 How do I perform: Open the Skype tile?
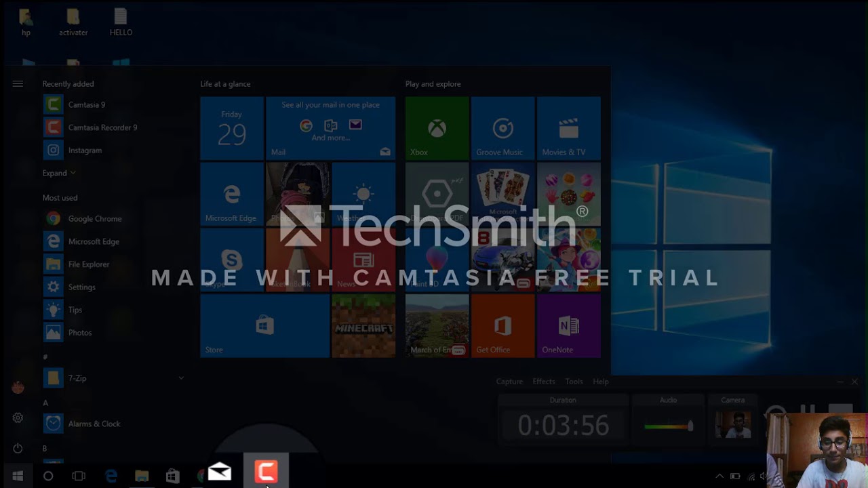pos(232,260)
